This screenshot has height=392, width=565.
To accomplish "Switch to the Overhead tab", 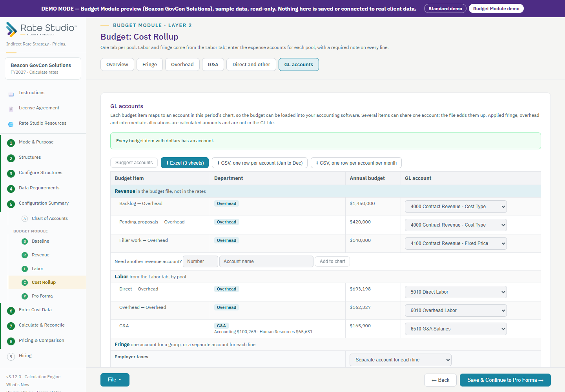I will click(182, 65).
